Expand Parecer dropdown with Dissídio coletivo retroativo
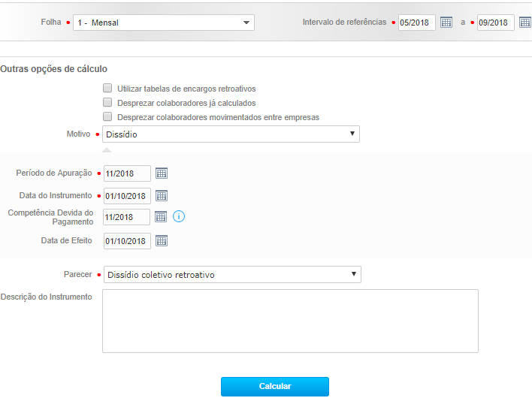This screenshot has height=401, width=532. [231, 275]
